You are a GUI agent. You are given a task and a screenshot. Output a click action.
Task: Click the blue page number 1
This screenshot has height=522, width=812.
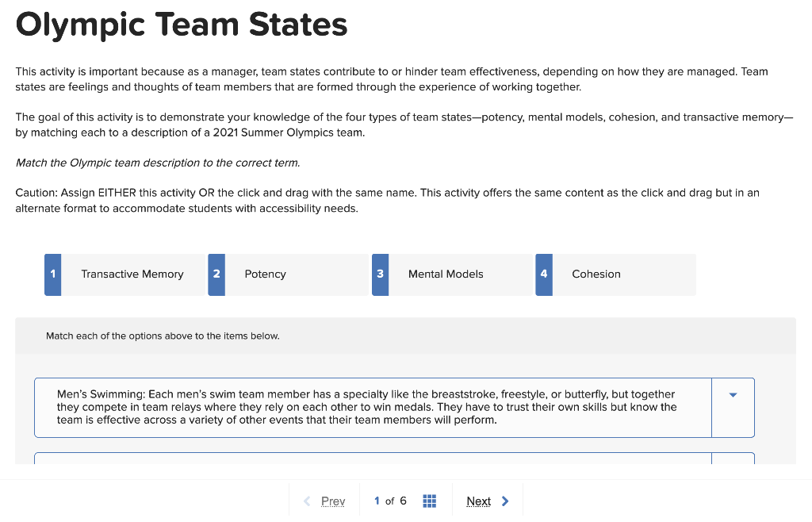coord(377,501)
